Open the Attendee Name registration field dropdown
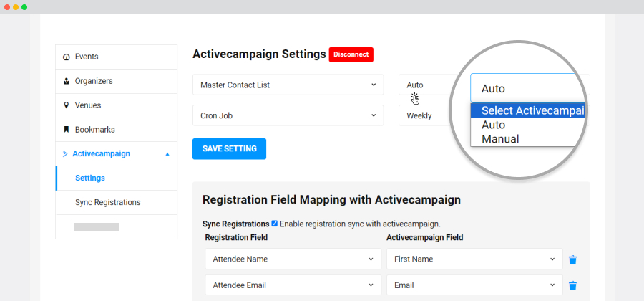The width and height of the screenshot is (644, 301). coord(293,259)
